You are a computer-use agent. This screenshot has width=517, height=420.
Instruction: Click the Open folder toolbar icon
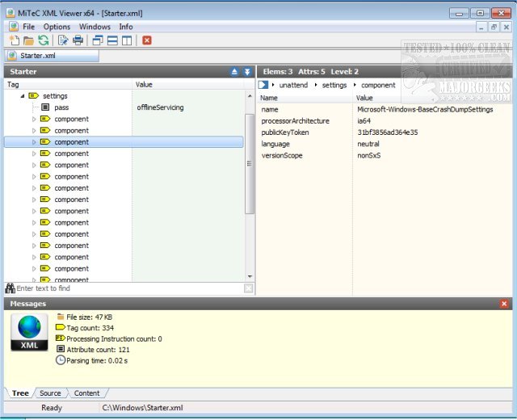coord(28,40)
